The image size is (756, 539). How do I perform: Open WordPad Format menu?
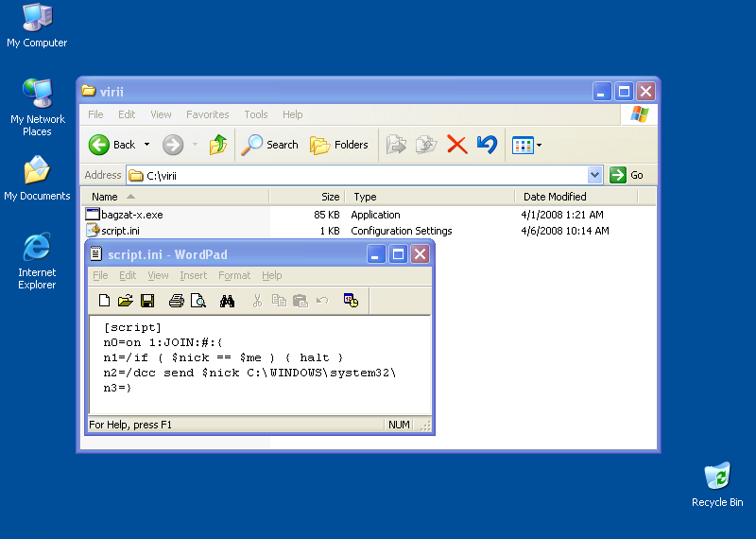pos(234,275)
